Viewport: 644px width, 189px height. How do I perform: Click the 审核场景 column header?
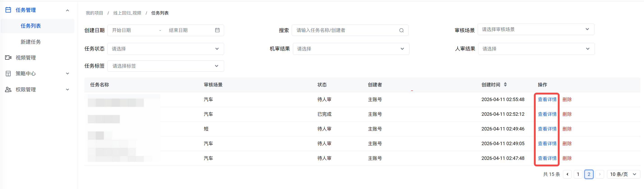point(213,85)
